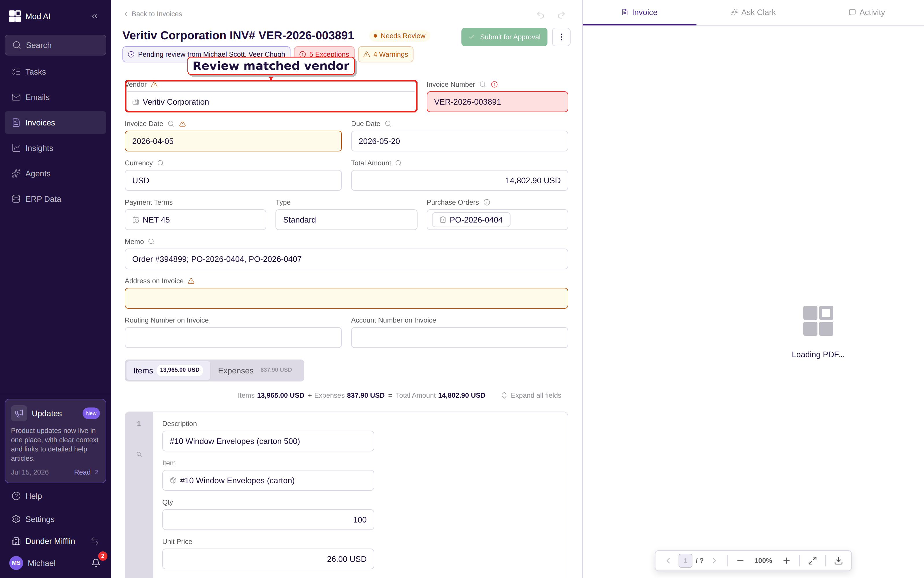Go to previous PDF page

click(668, 560)
